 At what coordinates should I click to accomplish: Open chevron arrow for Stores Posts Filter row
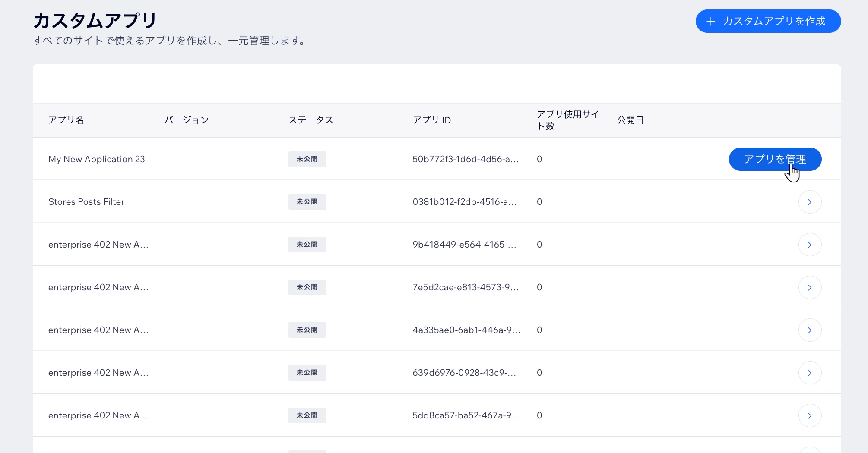[x=810, y=202]
